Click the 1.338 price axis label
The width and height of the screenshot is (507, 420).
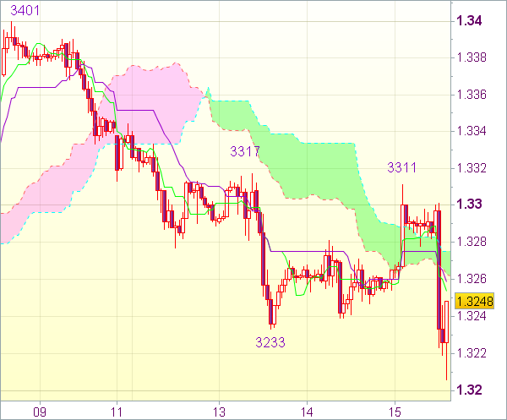click(x=472, y=57)
